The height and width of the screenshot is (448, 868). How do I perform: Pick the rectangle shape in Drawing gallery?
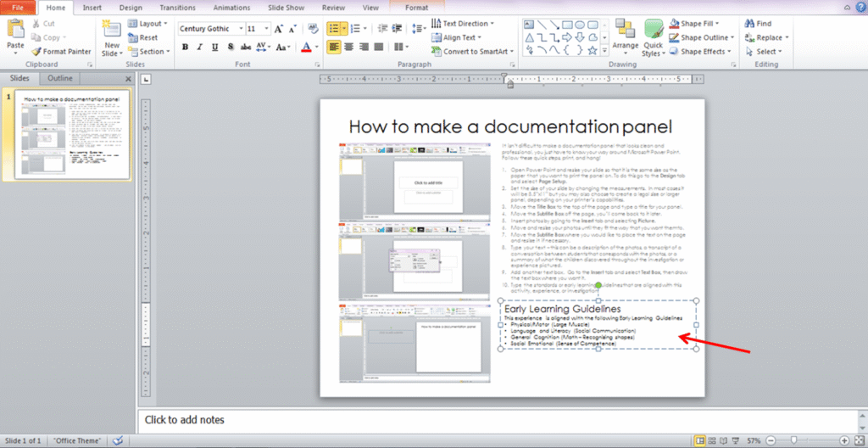click(x=567, y=25)
